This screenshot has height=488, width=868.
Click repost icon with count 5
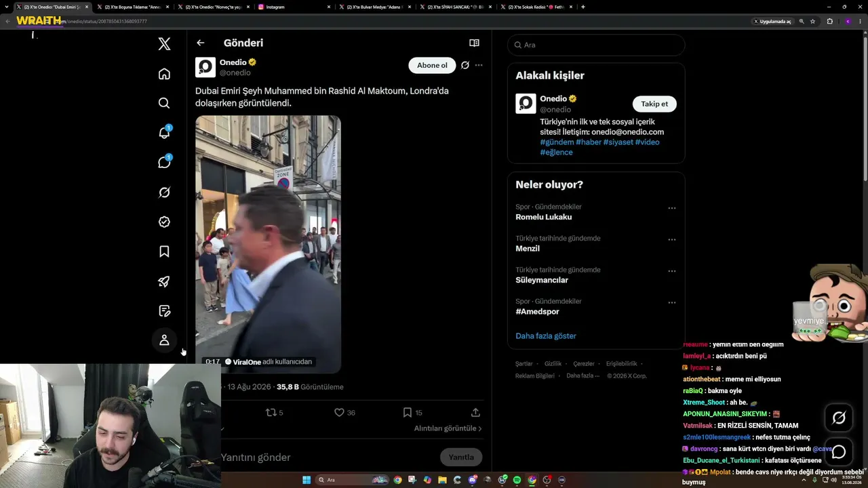click(x=274, y=412)
